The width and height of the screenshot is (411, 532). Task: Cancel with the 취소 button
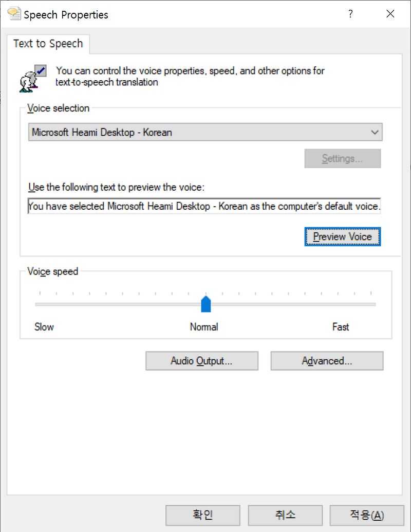pyautogui.click(x=285, y=515)
